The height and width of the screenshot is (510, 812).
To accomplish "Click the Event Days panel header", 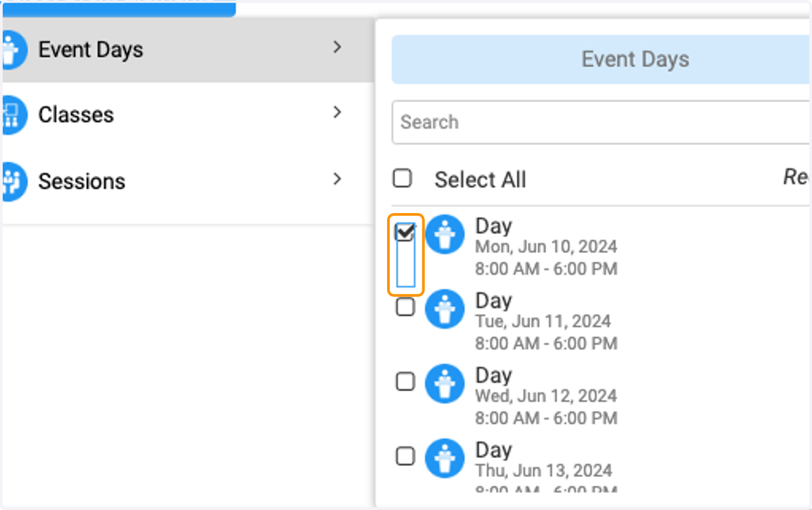I will pyautogui.click(x=602, y=60).
